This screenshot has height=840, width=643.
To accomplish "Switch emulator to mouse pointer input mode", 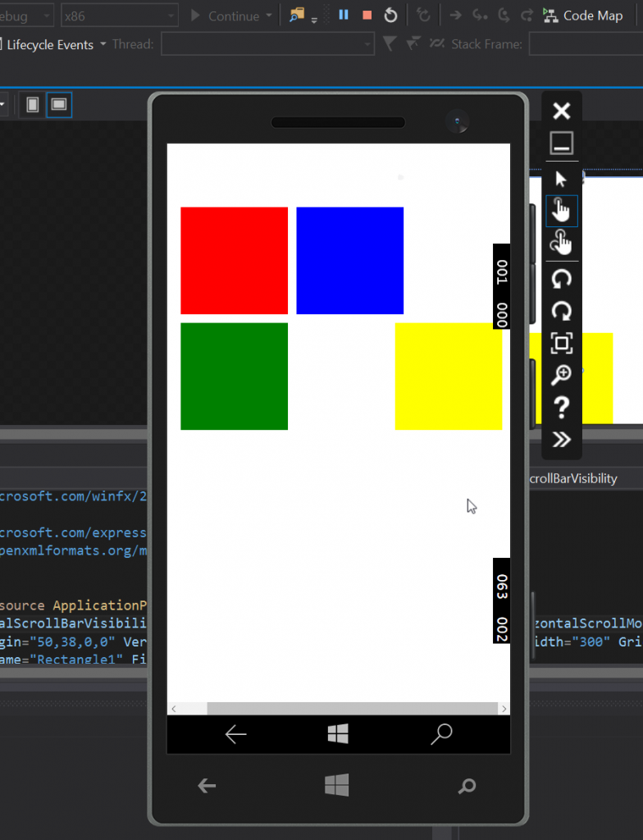I will coord(561,179).
